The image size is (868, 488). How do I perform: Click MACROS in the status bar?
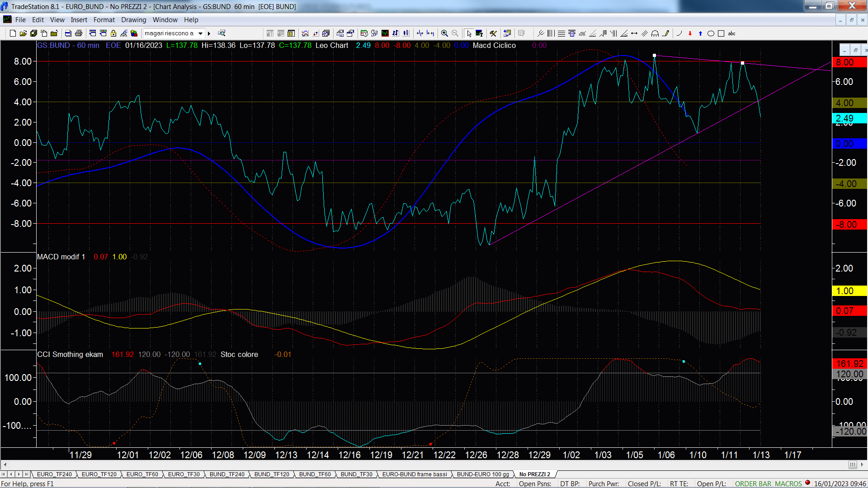pyautogui.click(x=788, y=483)
